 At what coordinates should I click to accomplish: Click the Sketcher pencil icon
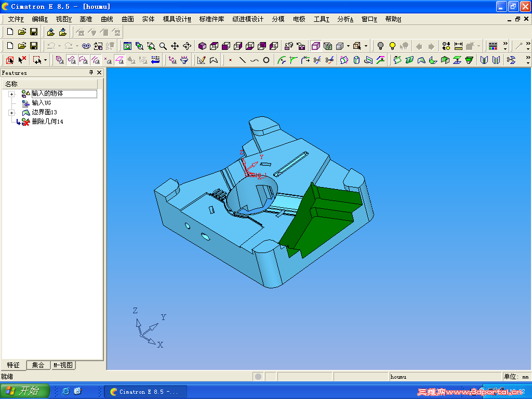click(201, 60)
